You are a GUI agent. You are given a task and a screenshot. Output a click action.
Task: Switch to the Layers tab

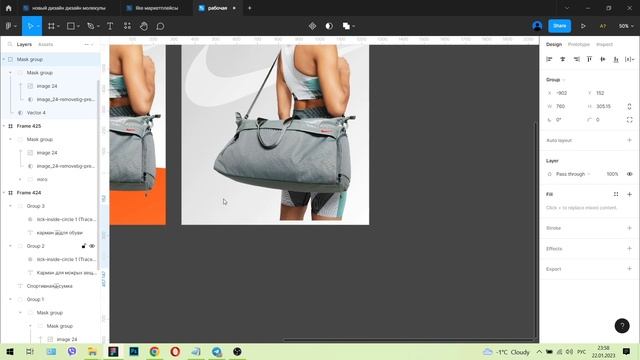(x=24, y=44)
